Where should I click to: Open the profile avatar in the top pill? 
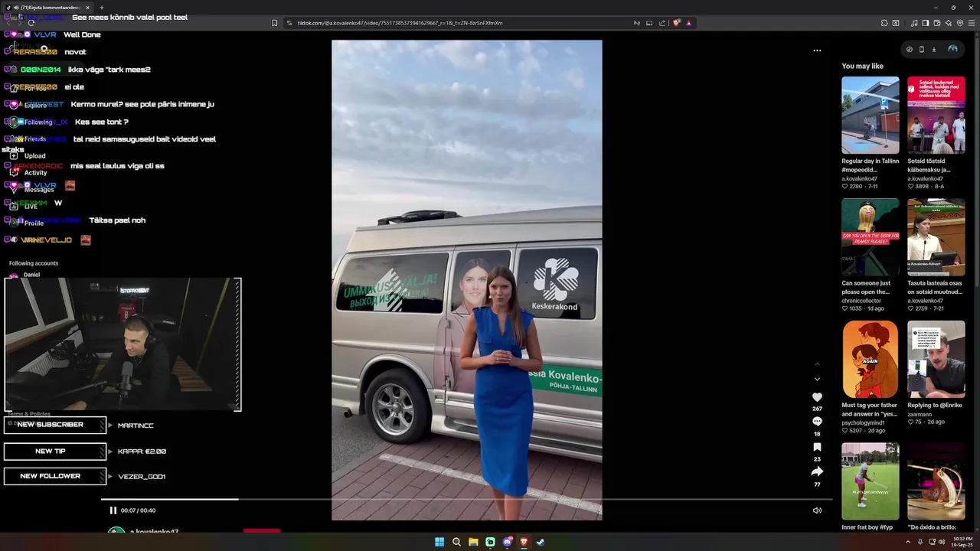(x=952, y=49)
